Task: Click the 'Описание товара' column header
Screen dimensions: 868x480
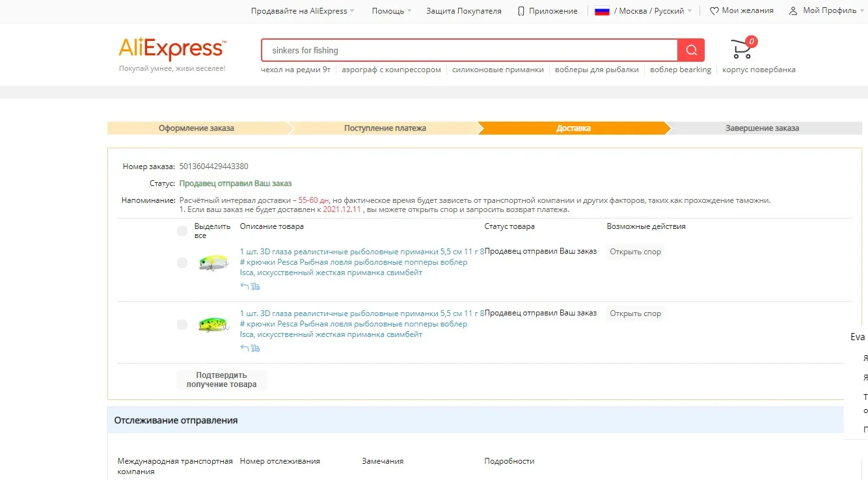Action: [272, 226]
